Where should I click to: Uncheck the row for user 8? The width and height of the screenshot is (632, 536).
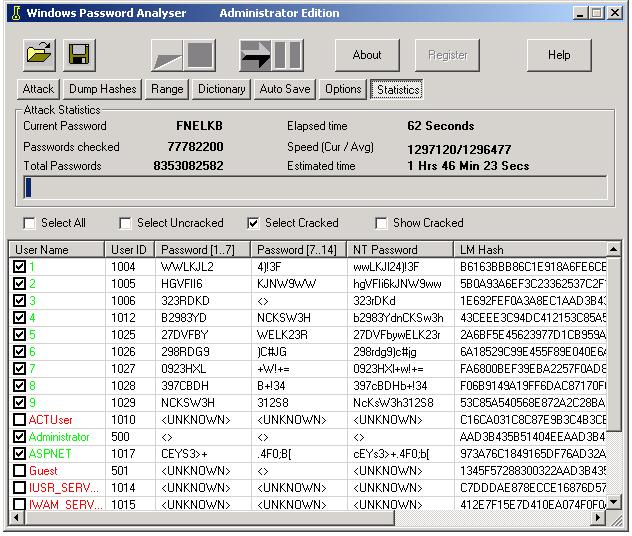coord(19,385)
